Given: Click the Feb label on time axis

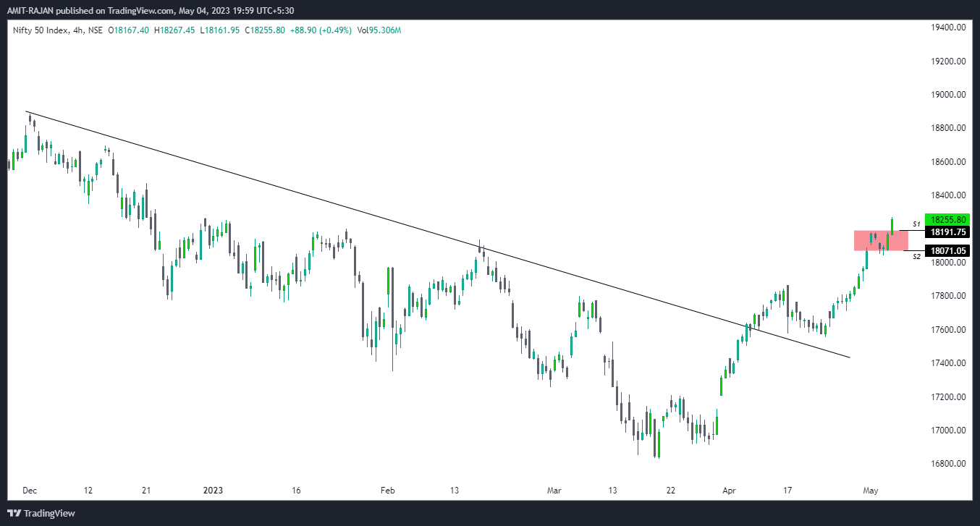Looking at the screenshot, I should click(388, 491).
